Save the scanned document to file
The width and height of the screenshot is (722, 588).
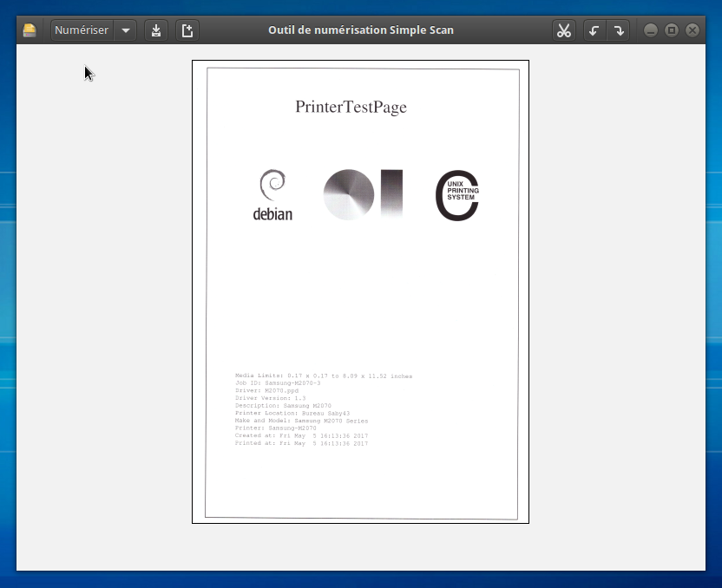(155, 30)
